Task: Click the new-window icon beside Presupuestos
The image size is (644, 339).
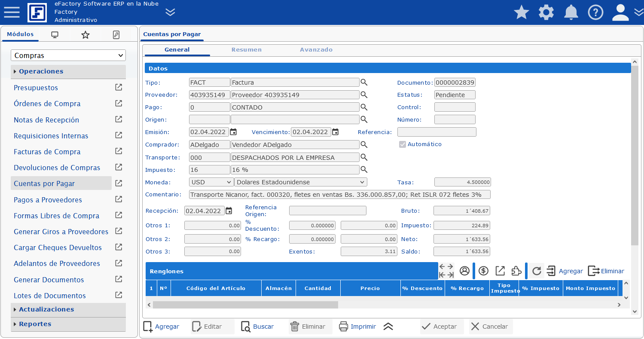Action: tap(119, 87)
